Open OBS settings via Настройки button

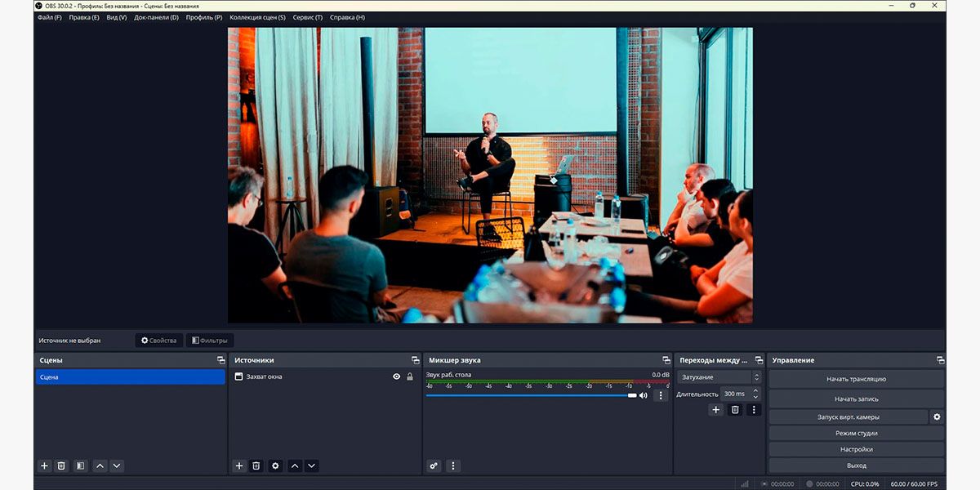[855, 448]
